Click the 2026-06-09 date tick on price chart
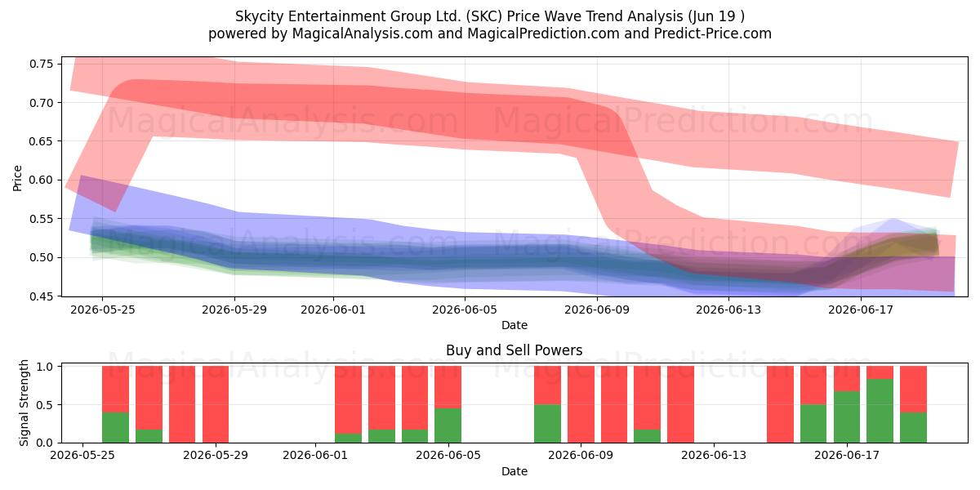The width and height of the screenshot is (980, 490). pos(597,309)
